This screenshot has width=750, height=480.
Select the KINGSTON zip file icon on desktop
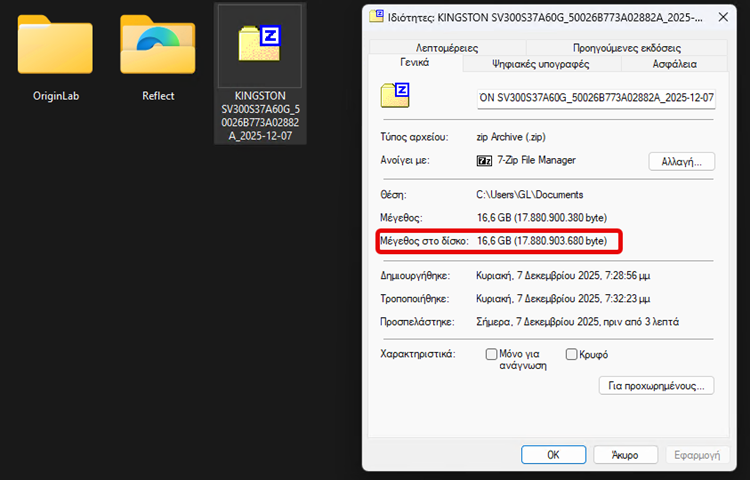(x=260, y=44)
